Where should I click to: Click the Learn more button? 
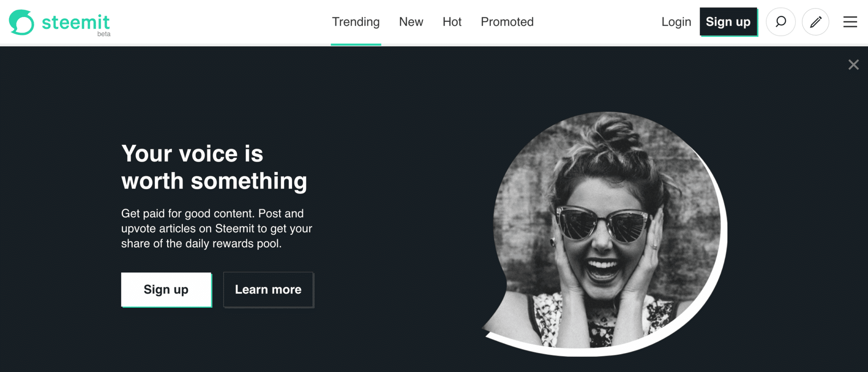point(268,289)
